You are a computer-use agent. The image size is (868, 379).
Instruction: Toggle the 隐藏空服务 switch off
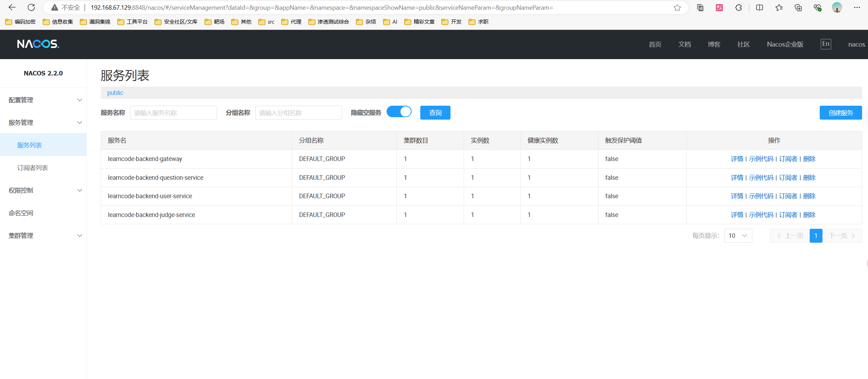pos(399,112)
